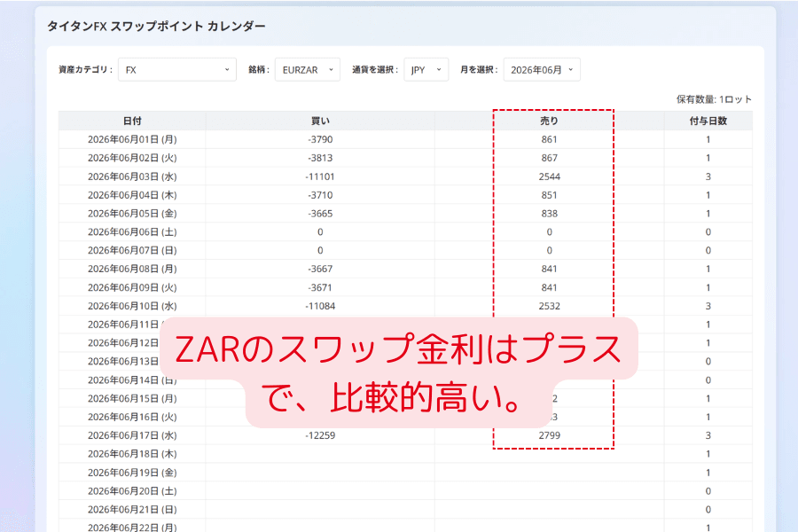This screenshot has height=532, width=798.
Task: Click the sell value 2799
Action: (x=549, y=435)
